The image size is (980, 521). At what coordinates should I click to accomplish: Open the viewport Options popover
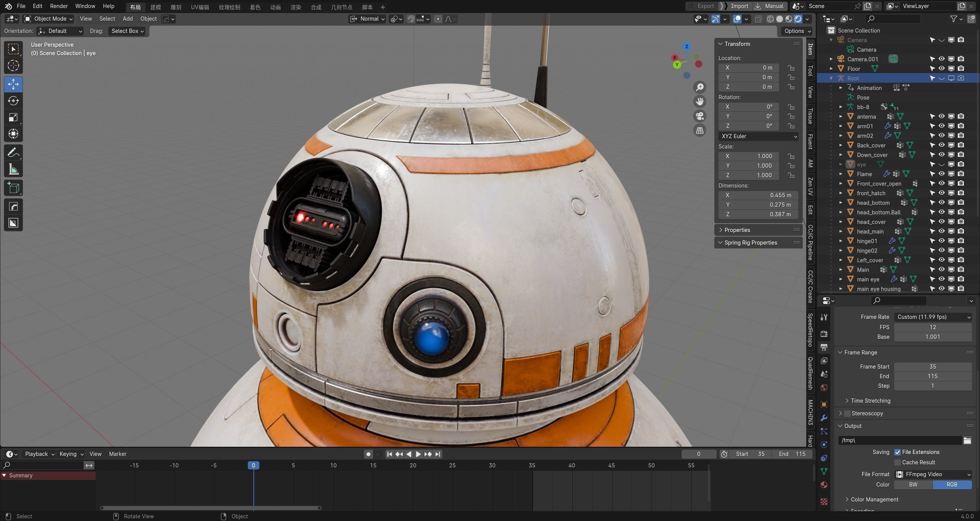(797, 31)
